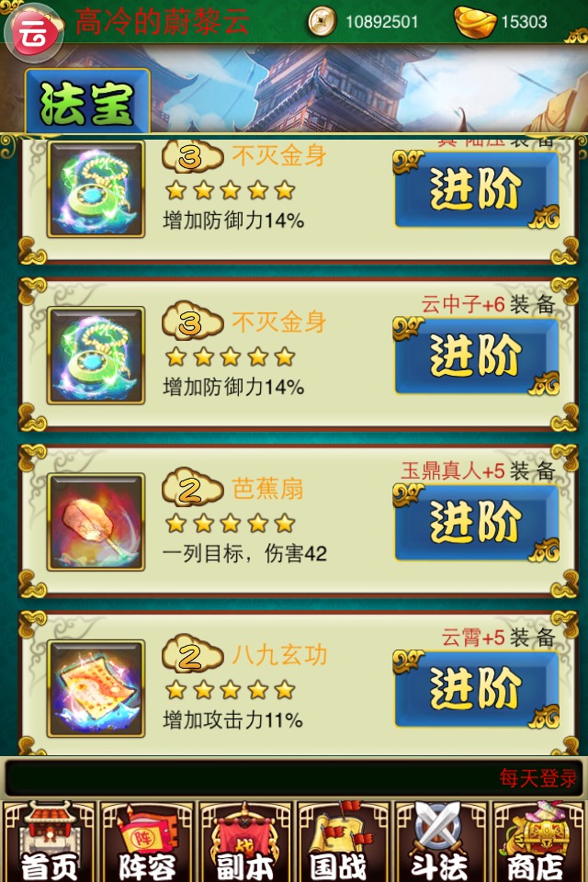Viewport: 588px width, 882px height.
Task: Click the 每天登录 scrolling announcement bar
Action: (x=293, y=778)
